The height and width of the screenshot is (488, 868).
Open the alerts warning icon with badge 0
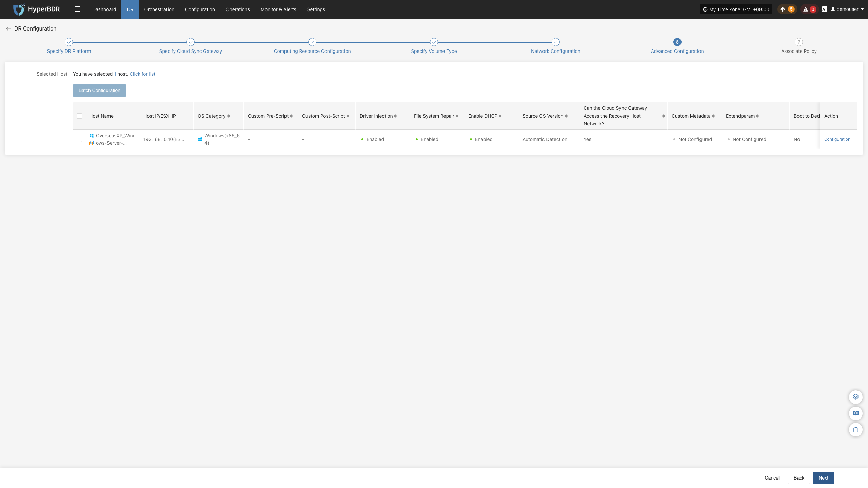(809, 9)
